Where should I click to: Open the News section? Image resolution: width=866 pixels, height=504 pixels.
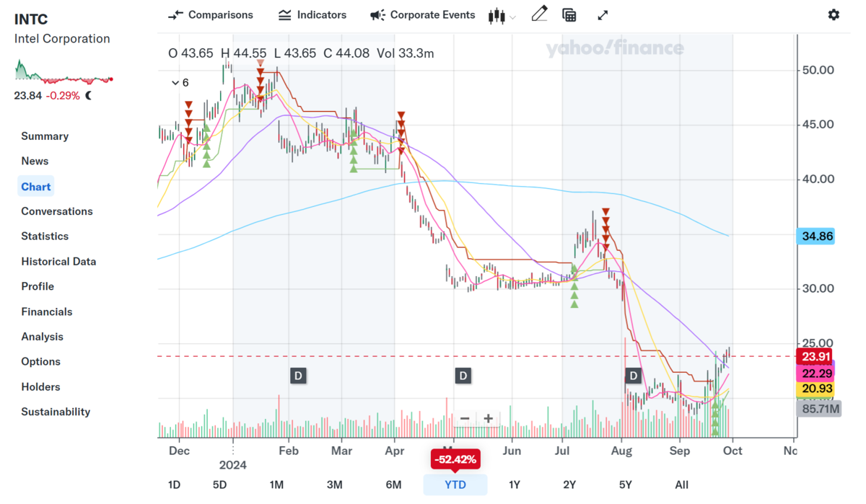point(35,161)
